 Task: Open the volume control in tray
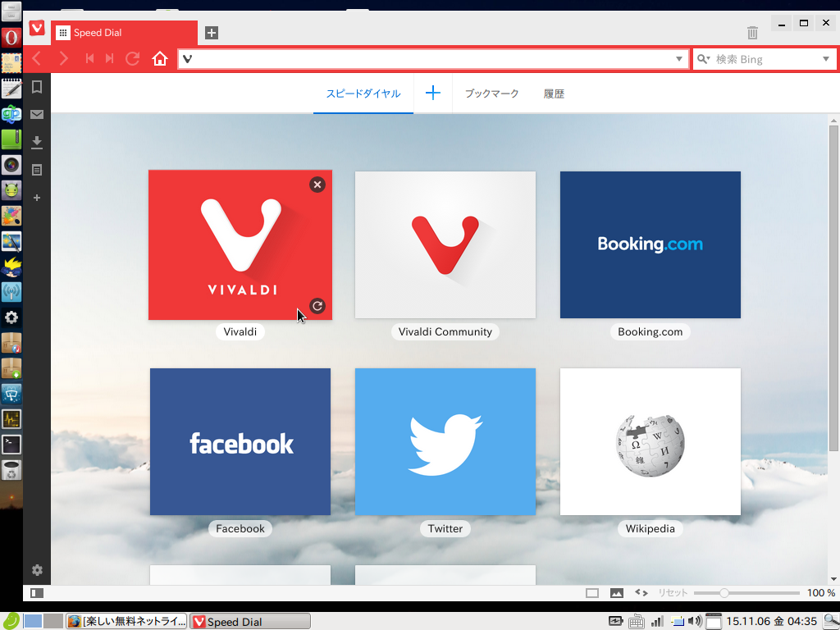coord(695,622)
